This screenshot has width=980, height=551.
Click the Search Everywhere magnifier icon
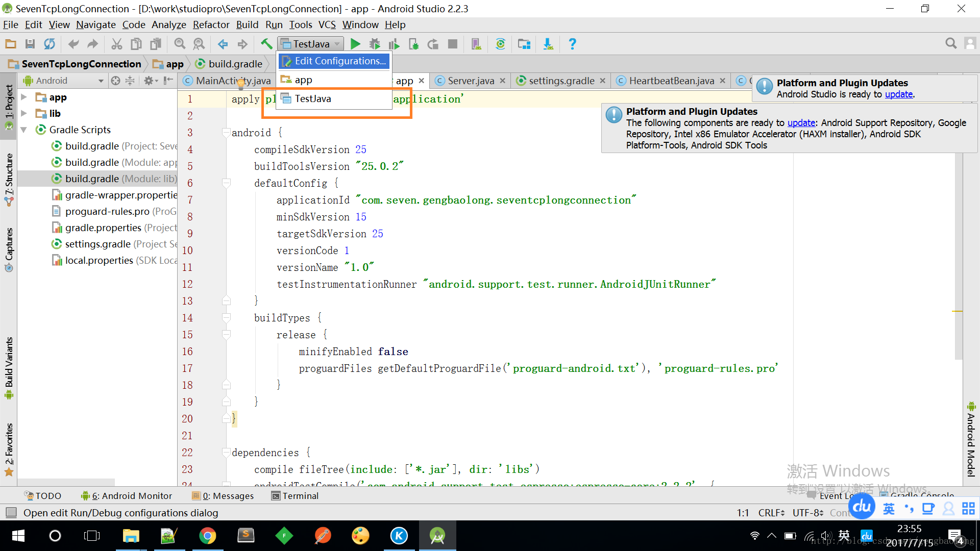tap(951, 43)
